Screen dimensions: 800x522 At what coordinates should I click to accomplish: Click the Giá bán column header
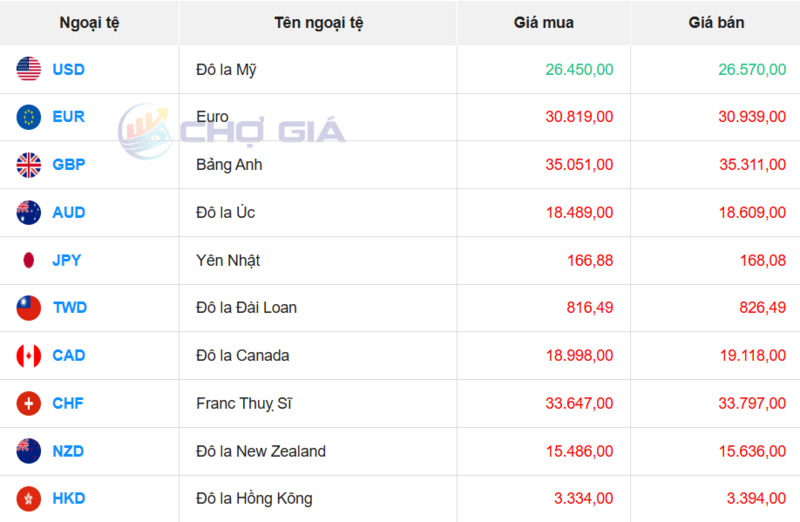coord(716,22)
